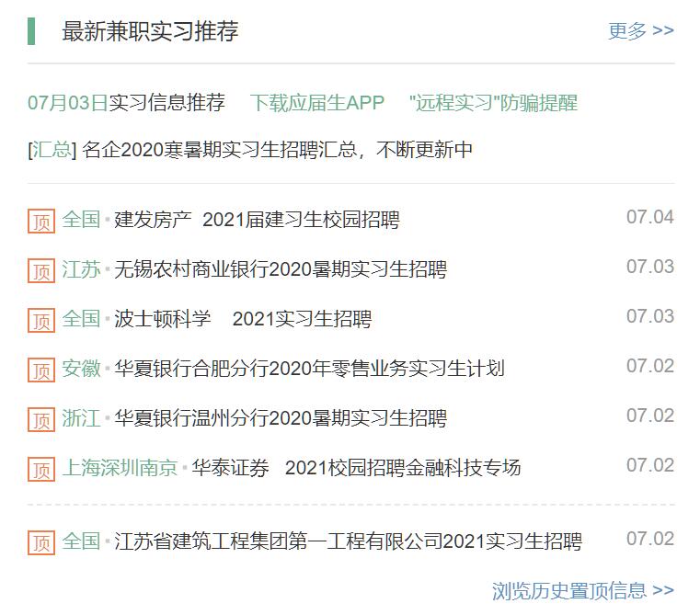This screenshot has height=615, width=700.
Task: Open 华泰证券 2021校园招聘金融科技专场
Action: (x=356, y=468)
